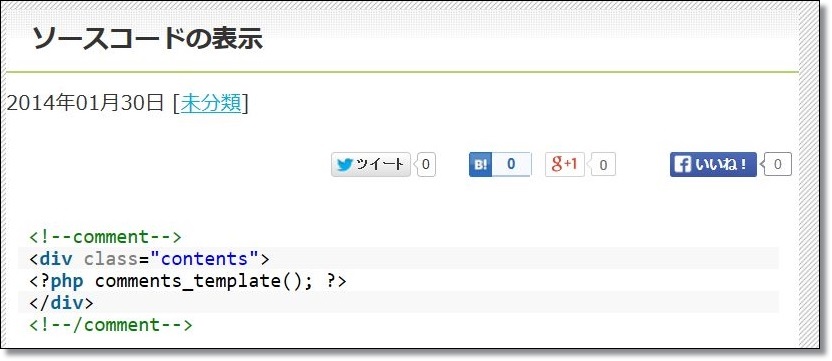
Task: Click the Facebook f logo icon
Action: [x=682, y=165]
